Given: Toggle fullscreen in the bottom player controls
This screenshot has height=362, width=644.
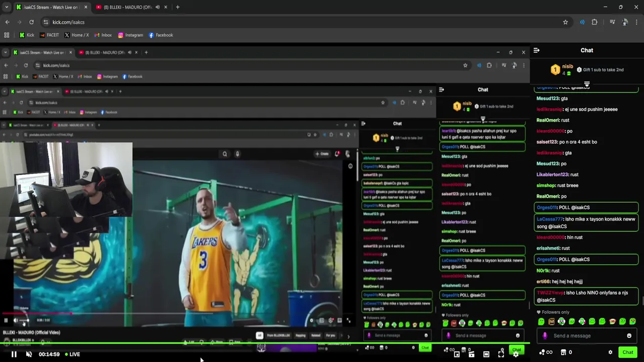Looking at the screenshot, I should (x=501, y=354).
